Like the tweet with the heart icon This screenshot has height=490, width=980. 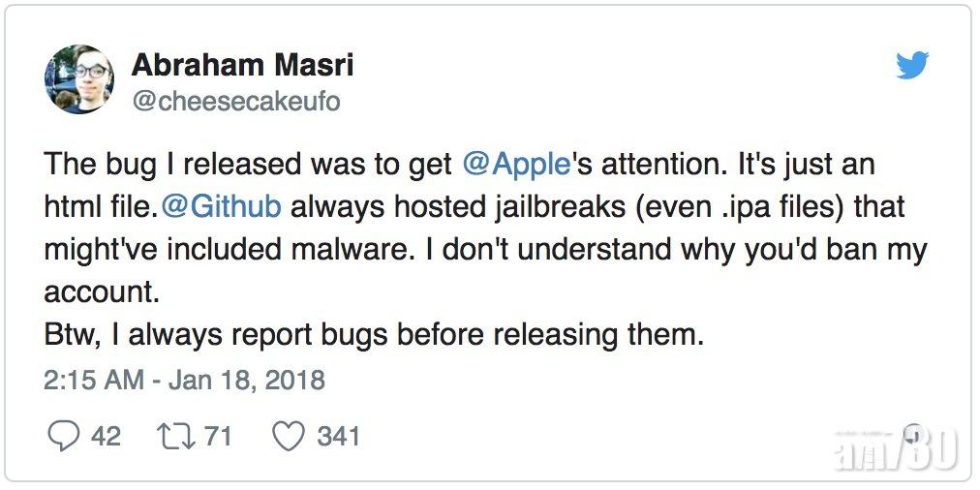288,436
